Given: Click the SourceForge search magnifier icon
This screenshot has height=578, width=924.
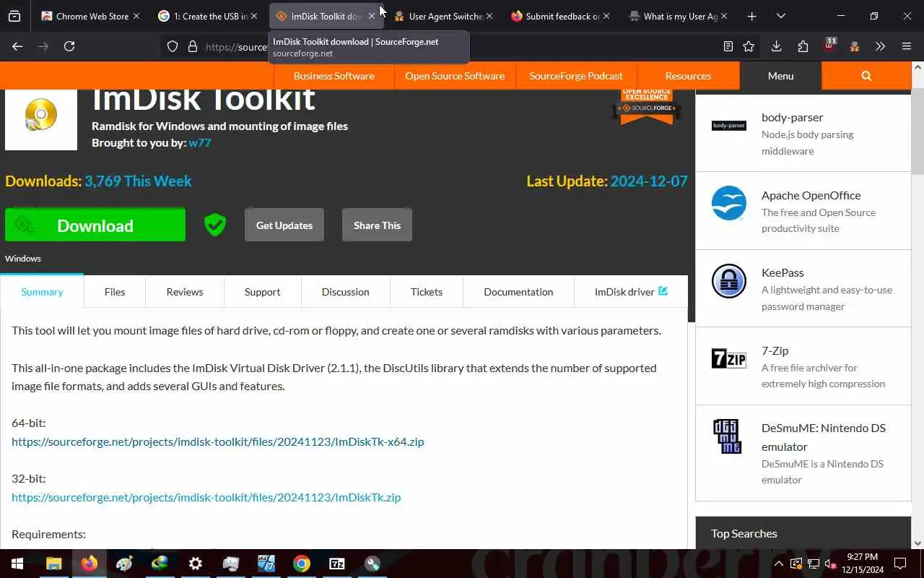Looking at the screenshot, I should [x=866, y=76].
